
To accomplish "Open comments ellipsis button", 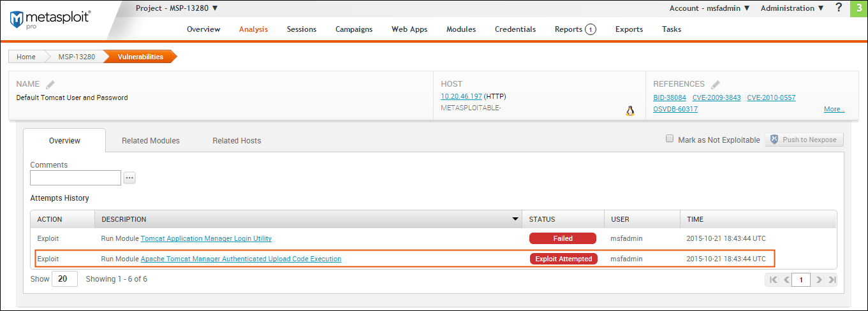I will pos(129,178).
